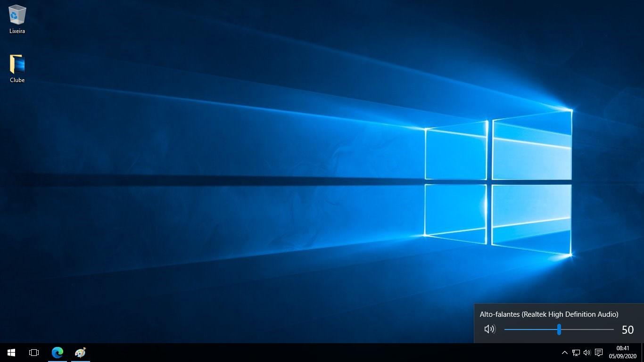
Task: Click the volume slider track
Action: (559, 329)
